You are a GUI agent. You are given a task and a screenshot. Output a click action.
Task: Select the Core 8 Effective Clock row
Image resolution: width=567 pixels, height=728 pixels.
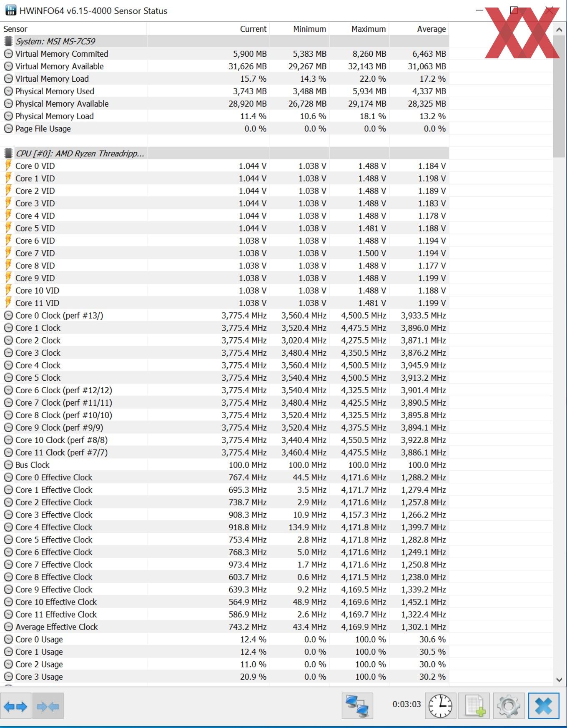[224, 577]
